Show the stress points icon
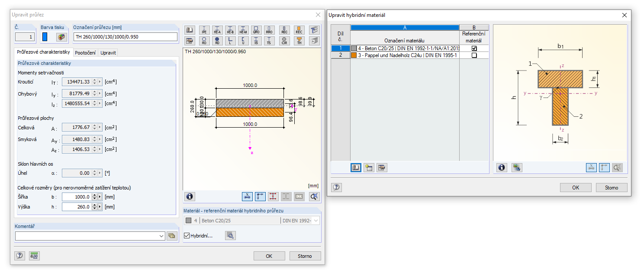The width and height of the screenshot is (644, 276). click(x=273, y=196)
